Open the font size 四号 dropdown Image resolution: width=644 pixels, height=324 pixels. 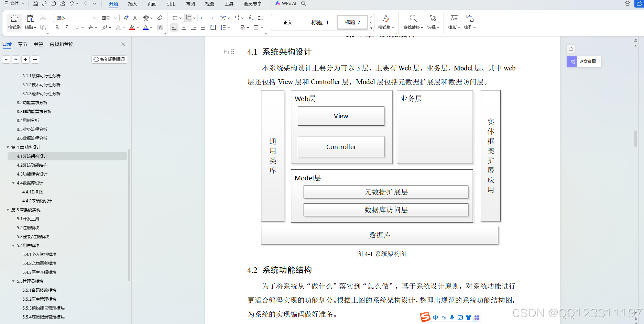[x=116, y=18]
